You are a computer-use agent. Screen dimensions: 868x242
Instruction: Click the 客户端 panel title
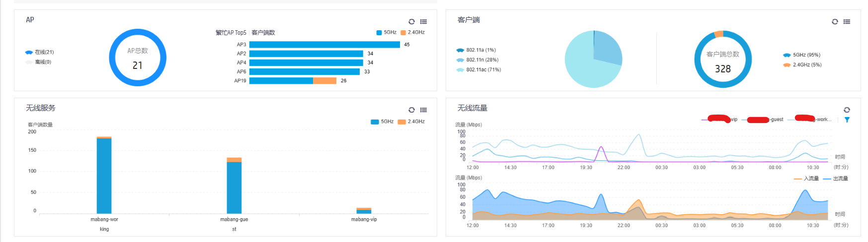click(x=469, y=20)
